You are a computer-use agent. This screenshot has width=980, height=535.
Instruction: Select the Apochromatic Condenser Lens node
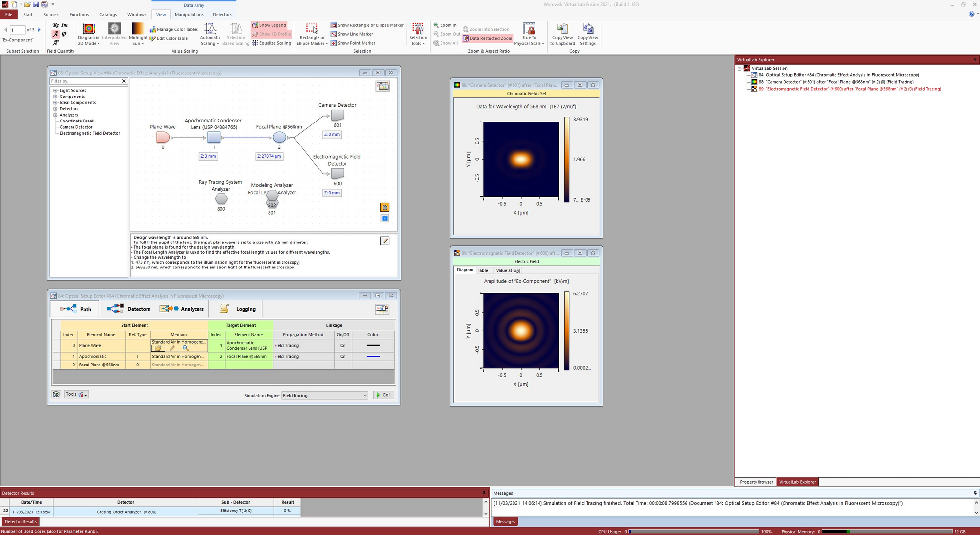tap(214, 137)
